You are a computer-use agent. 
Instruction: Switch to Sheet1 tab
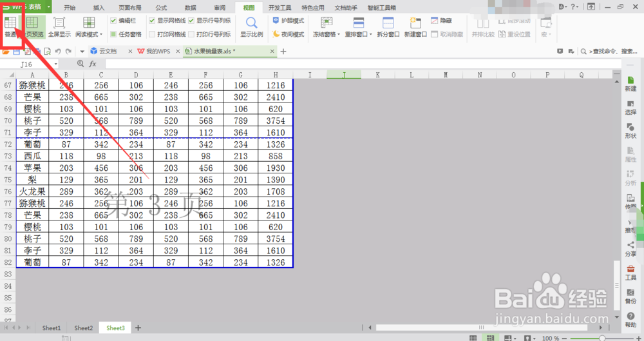coord(52,328)
